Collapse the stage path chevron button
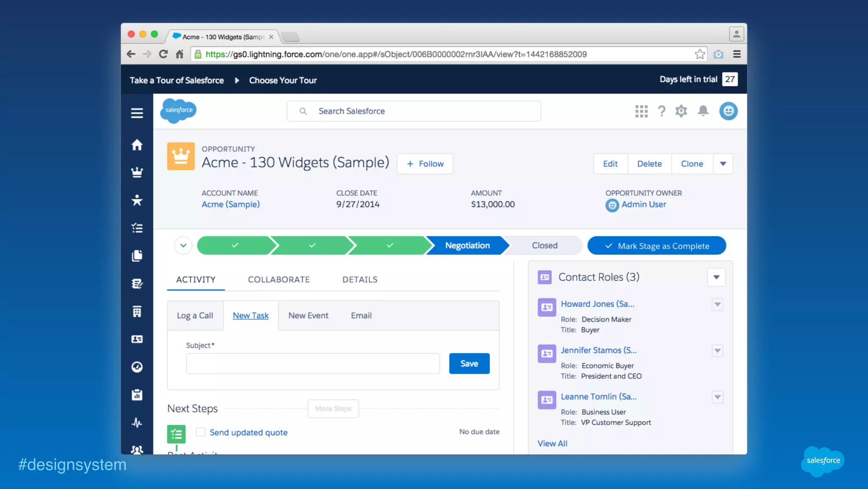This screenshot has width=868, height=489. pyautogui.click(x=183, y=246)
